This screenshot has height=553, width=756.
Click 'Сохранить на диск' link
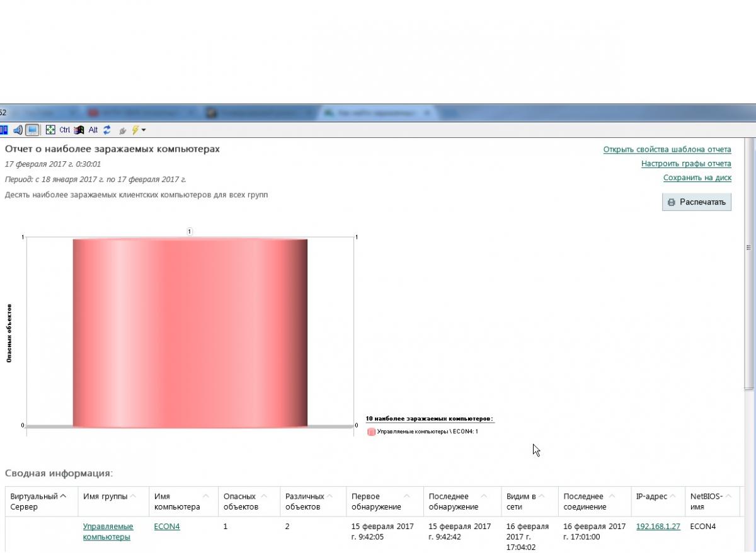(x=697, y=178)
